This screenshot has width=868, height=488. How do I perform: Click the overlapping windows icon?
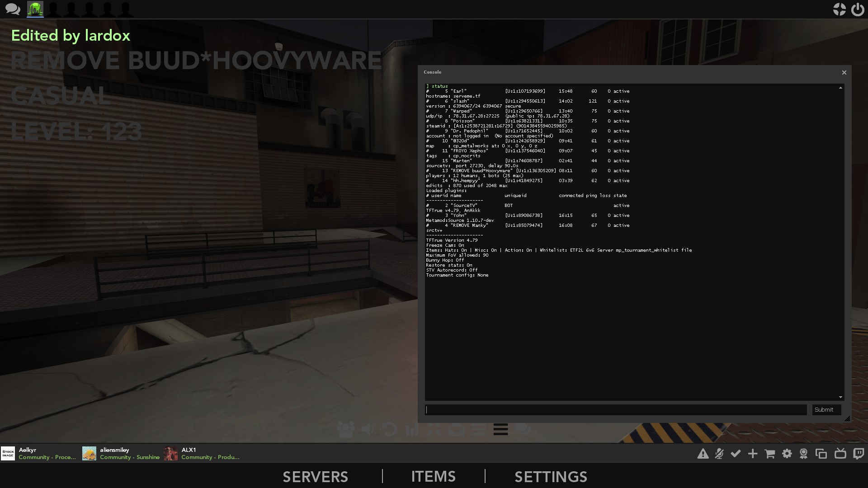click(821, 454)
